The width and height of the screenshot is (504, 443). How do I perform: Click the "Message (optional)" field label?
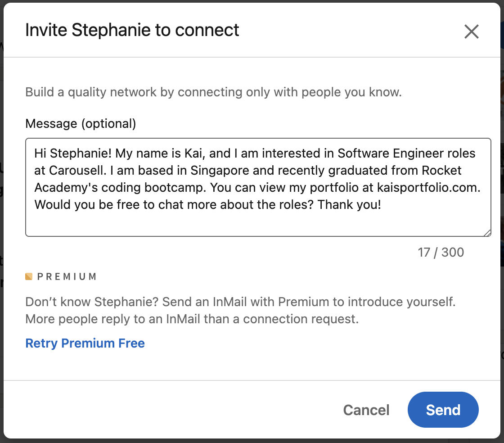click(81, 123)
